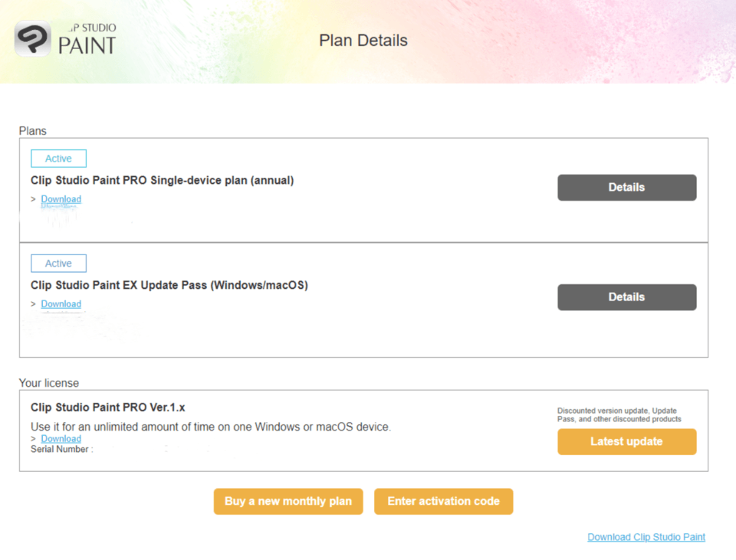Click the Plan Details page heading

click(x=363, y=41)
